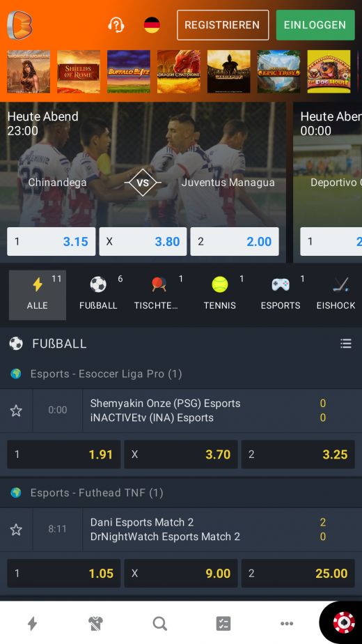Switch to the Esports tab
Image resolution: width=362 pixels, height=644 pixels.
pyautogui.click(x=281, y=295)
